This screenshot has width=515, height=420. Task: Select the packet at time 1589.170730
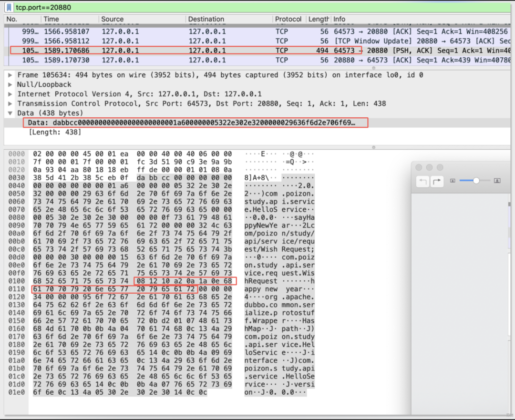[257, 60]
